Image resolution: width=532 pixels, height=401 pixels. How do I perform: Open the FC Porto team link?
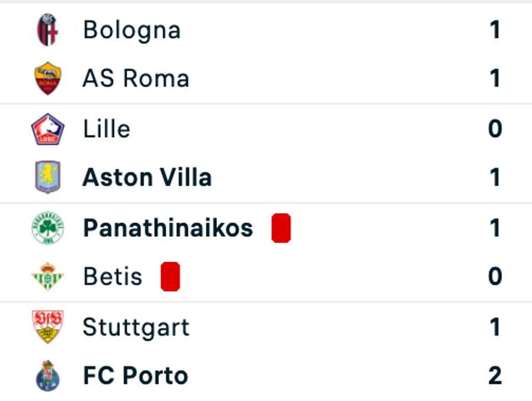[135, 376]
